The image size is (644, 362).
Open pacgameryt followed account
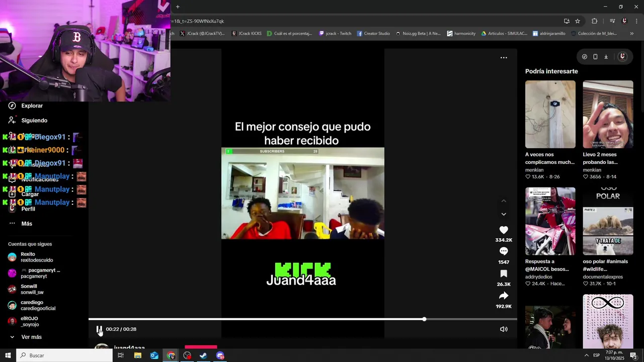[x=34, y=274]
